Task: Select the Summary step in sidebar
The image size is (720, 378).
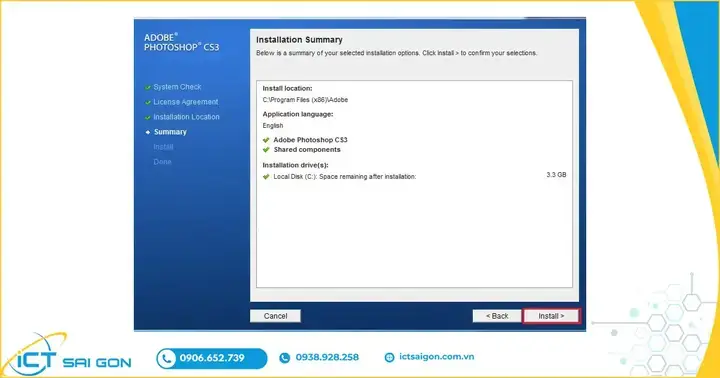Action: coord(170,132)
